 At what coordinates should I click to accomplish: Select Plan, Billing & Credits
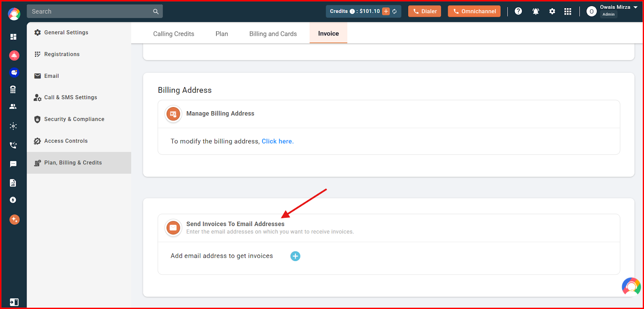pyautogui.click(x=79, y=163)
